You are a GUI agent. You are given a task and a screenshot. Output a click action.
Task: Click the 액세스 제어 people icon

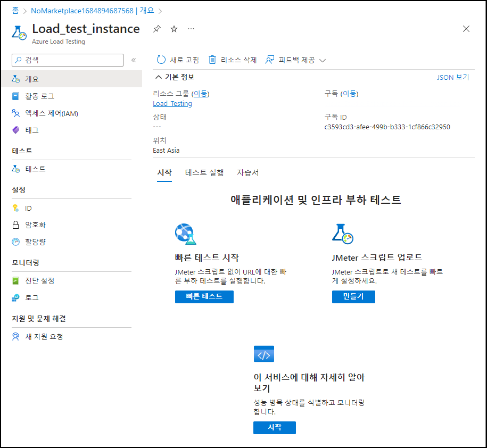coord(15,113)
